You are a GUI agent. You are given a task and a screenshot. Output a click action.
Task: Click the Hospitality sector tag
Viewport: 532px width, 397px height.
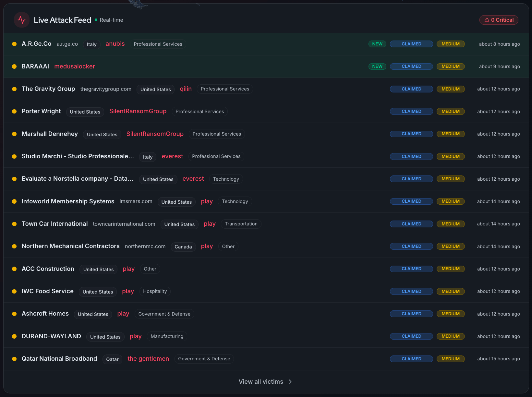pyautogui.click(x=155, y=291)
